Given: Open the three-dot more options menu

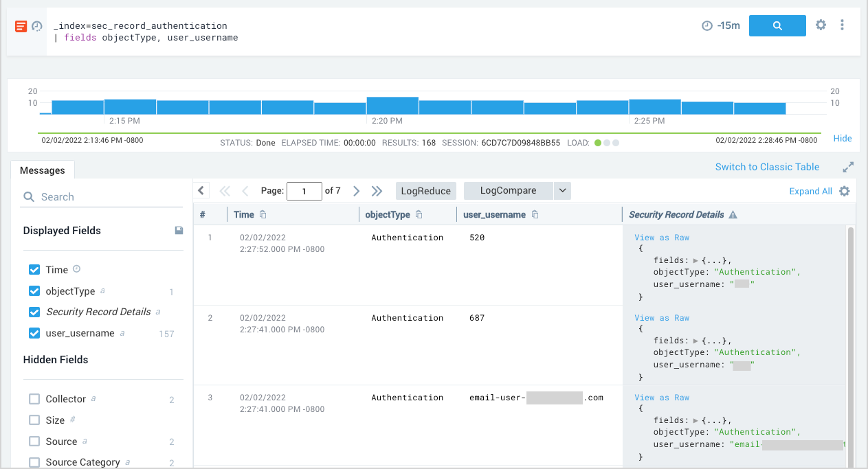Looking at the screenshot, I should tap(842, 25).
